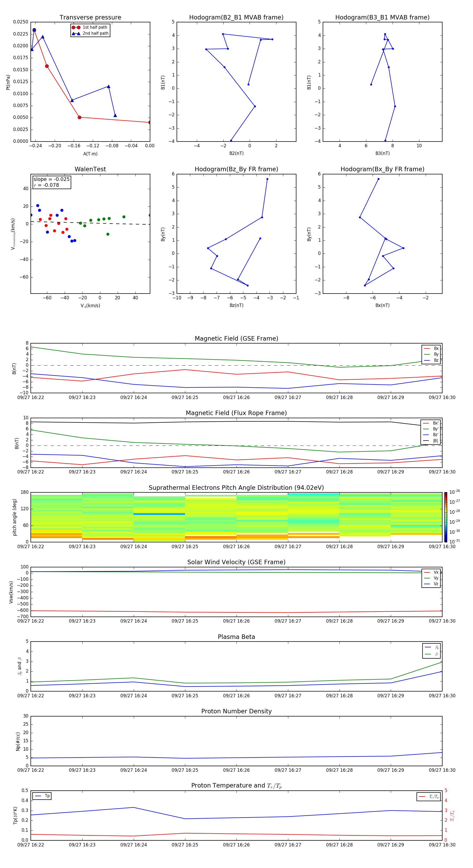Select the Bz' legend entry in Flux Rope plot

pyautogui.click(x=431, y=435)
